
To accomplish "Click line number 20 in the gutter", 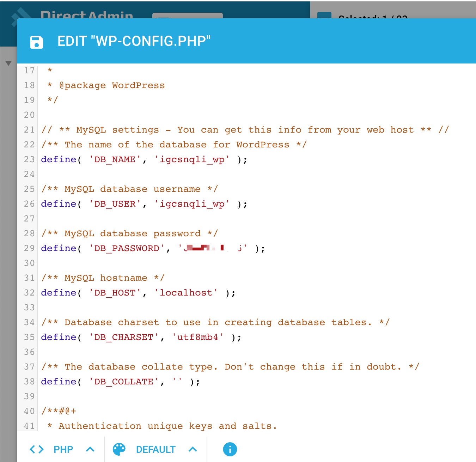I will (x=29, y=115).
